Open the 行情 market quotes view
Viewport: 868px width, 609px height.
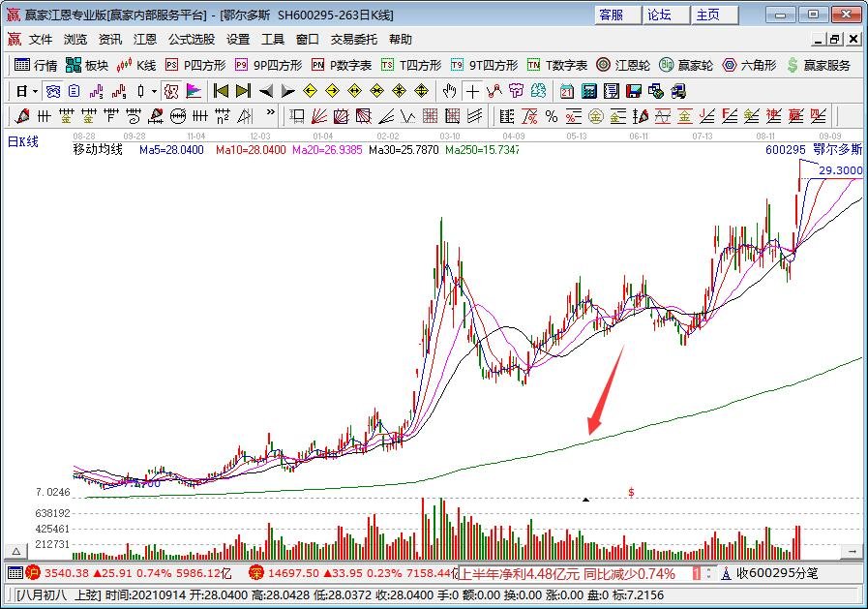36,65
